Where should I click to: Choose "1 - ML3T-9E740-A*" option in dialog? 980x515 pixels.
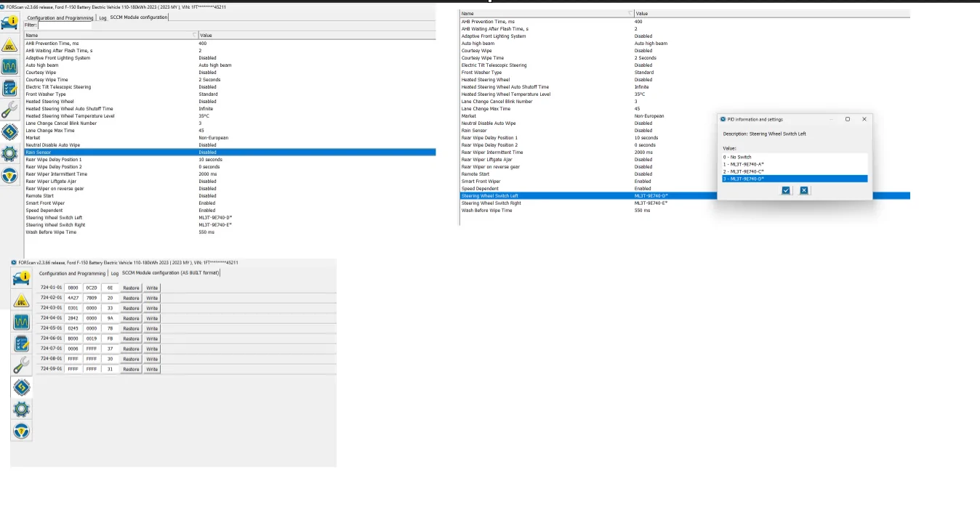[x=743, y=164]
